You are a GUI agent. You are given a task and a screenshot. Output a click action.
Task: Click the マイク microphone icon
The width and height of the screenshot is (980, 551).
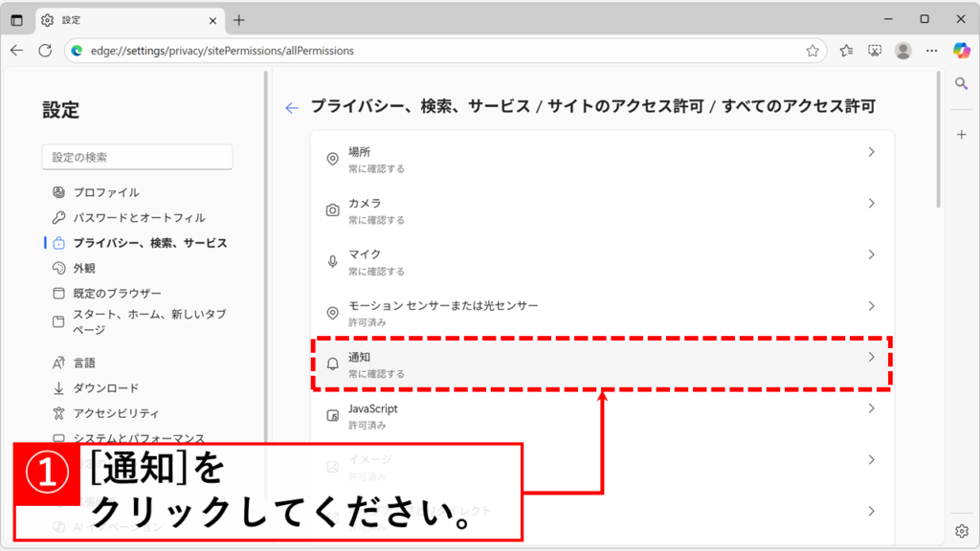click(332, 262)
